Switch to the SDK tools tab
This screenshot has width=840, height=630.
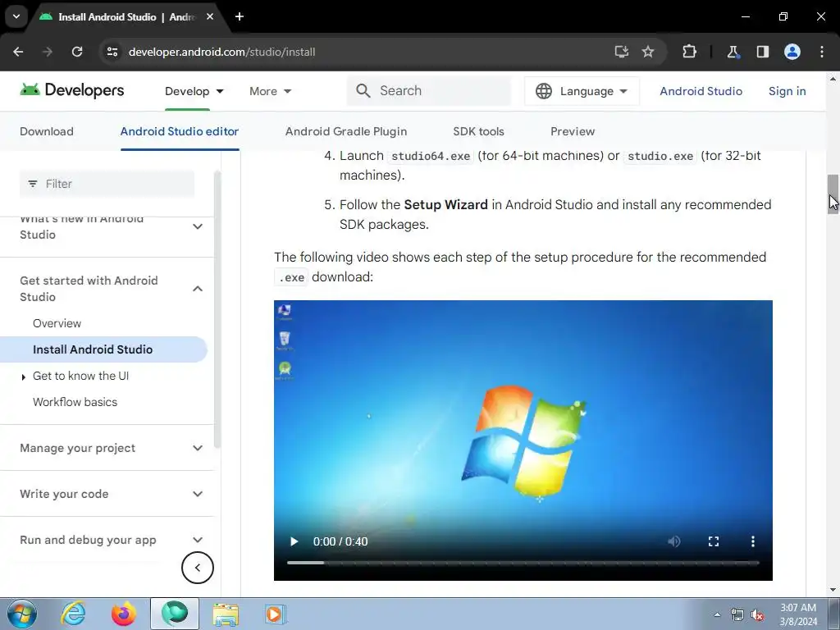pos(478,131)
